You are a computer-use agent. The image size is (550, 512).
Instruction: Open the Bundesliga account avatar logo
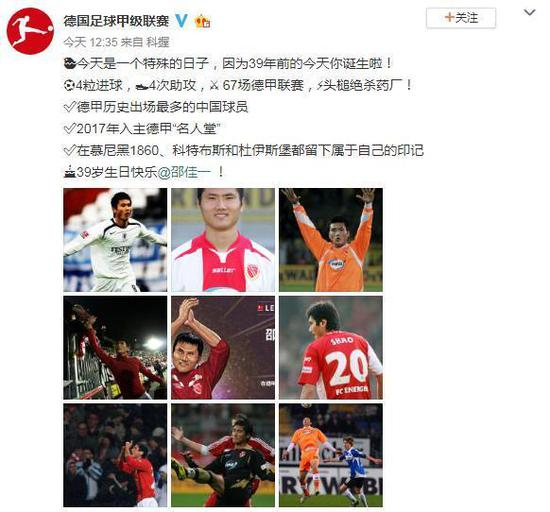click(x=30, y=31)
